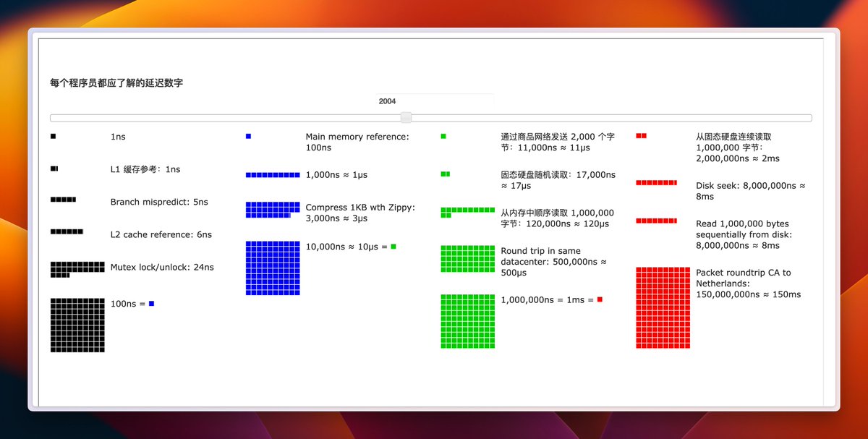The width and height of the screenshot is (868, 439).
Task: Click the small green square after 10µs =
Action: point(393,247)
